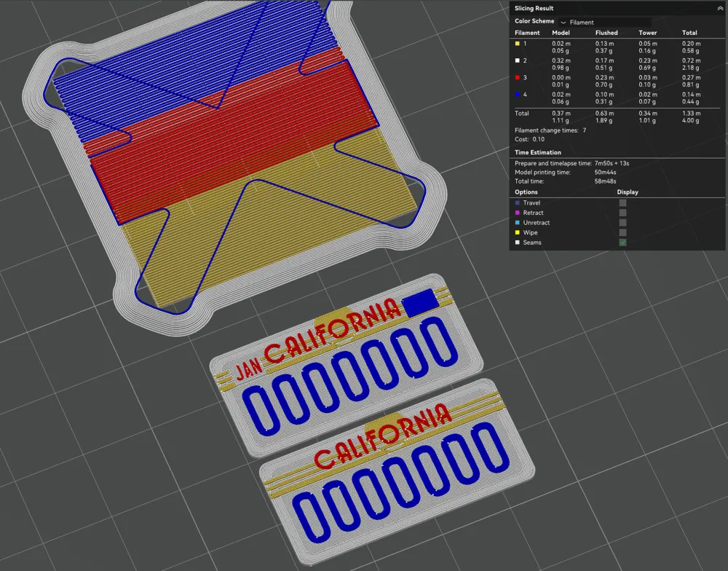
Task: Click the white Seams color icon
Action: click(517, 243)
